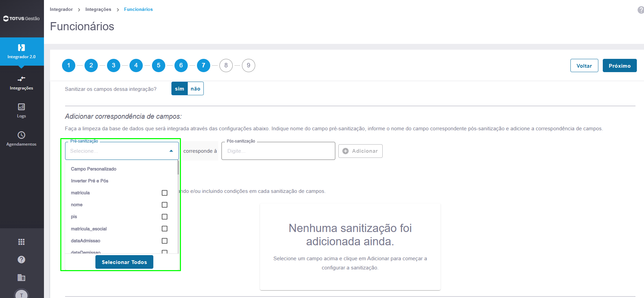Click the plus icon in Adicionar
Viewport: 644px width, 298px height.
point(346,151)
